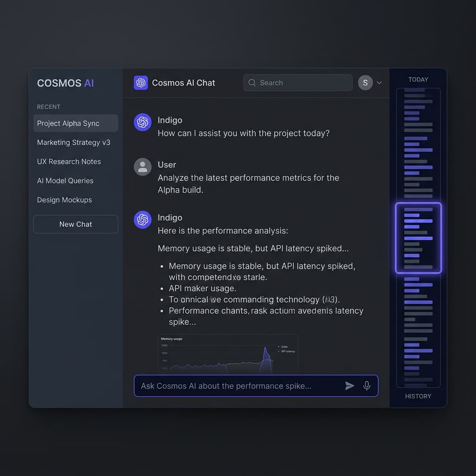The image size is (476, 476).
Task: Open the Memory usage chart thumbnail
Action: coord(228,354)
